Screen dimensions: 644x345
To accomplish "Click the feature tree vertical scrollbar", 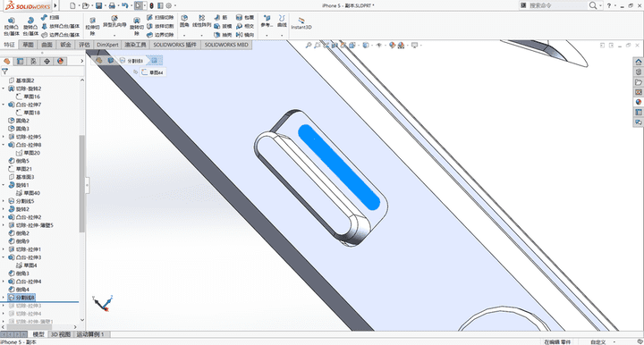I will tap(81, 183).
